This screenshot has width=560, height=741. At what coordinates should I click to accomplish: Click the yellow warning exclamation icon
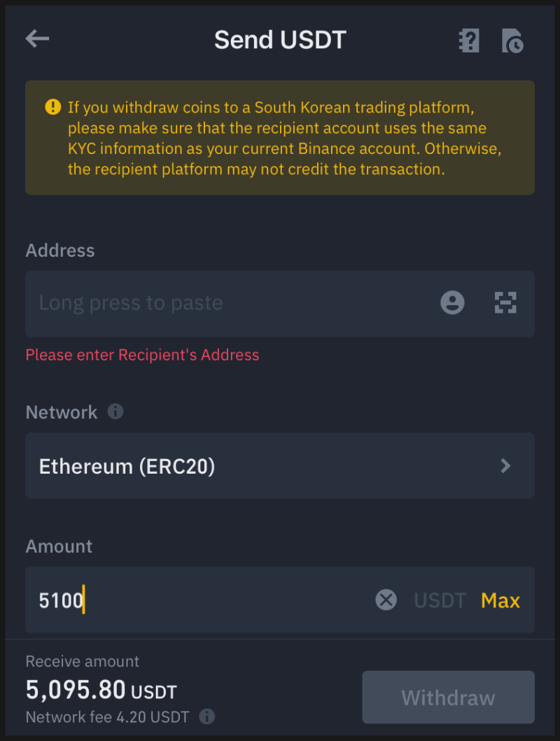coord(53,107)
